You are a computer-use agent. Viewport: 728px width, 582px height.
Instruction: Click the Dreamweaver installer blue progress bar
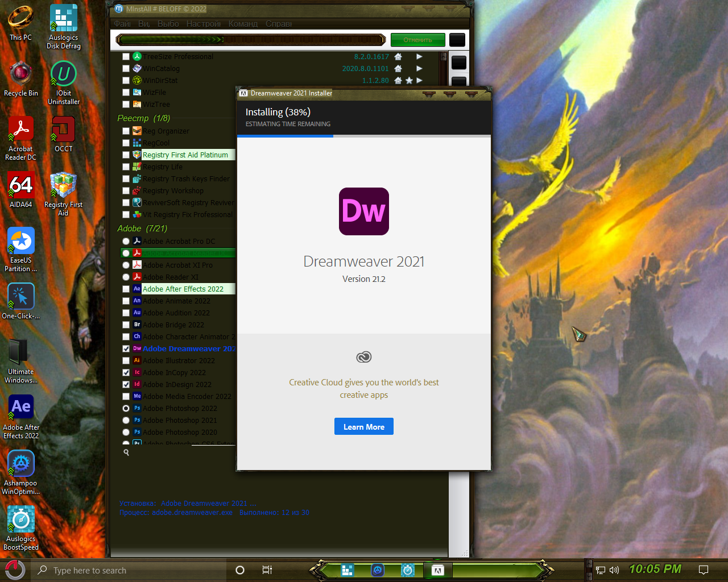tap(364, 136)
